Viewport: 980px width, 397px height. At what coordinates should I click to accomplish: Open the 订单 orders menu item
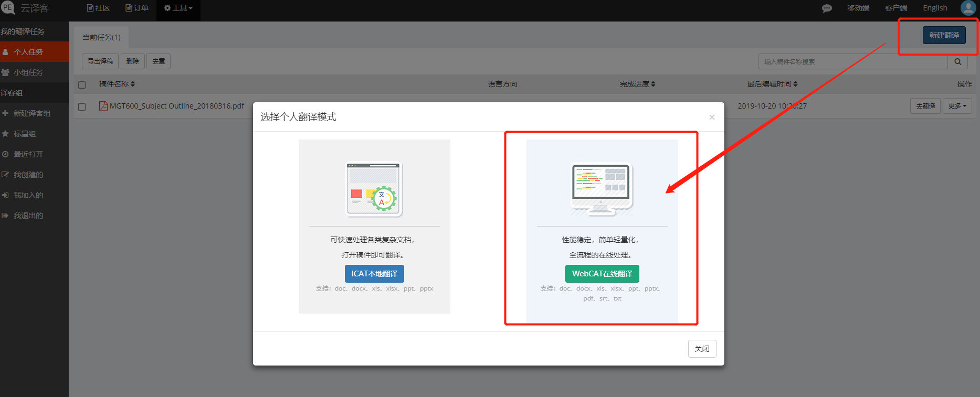pyautogui.click(x=137, y=8)
